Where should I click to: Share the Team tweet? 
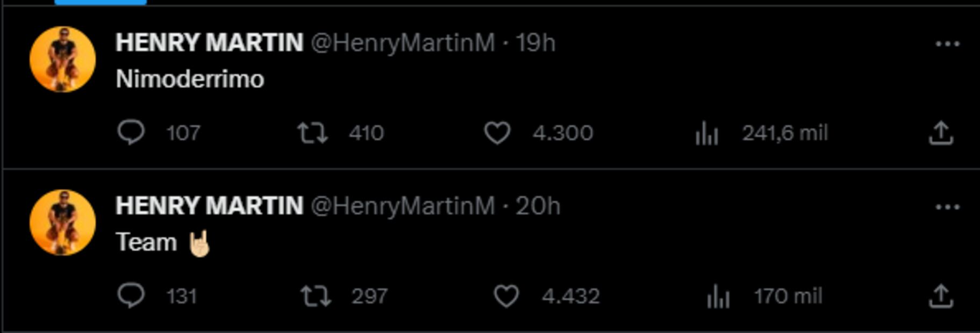[941, 296]
